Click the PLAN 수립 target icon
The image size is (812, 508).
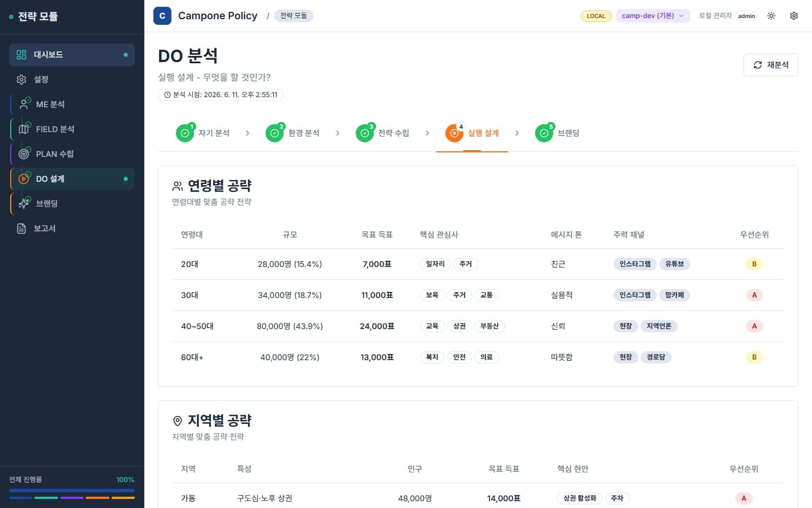[24, 154]
